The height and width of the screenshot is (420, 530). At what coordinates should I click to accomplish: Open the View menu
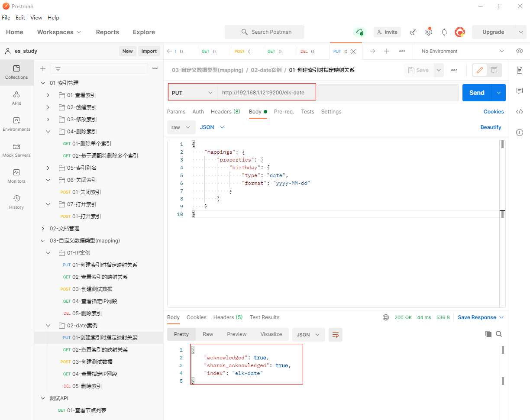point(36,18)
